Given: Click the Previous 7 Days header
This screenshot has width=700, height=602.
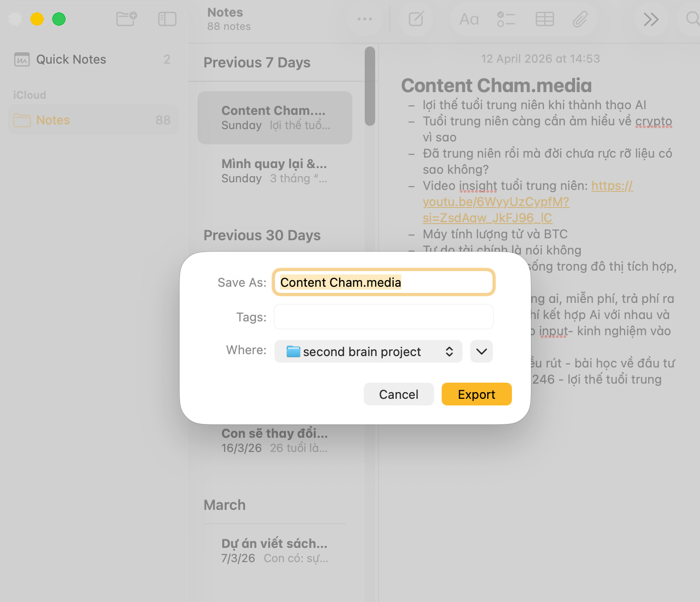Looking at the screenshot, I should tap(257, 63).
